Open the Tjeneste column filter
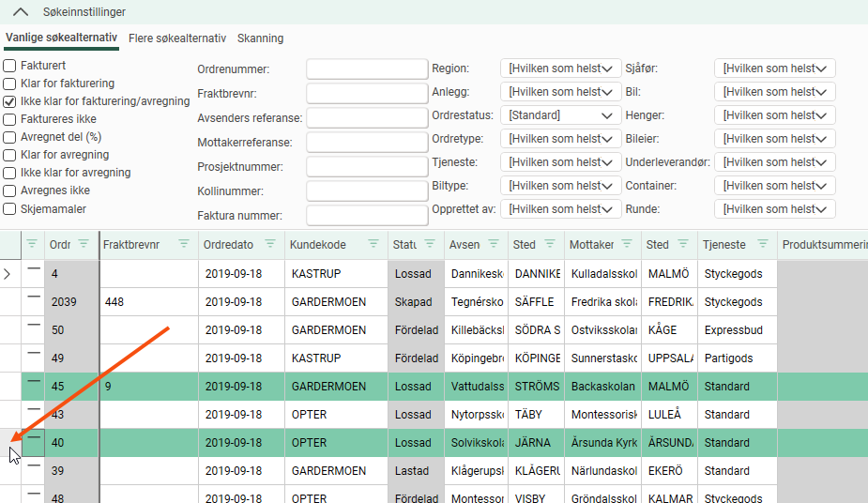Image resolution: width=868 pixels, height=503 pixels. [x=763, y=244]
